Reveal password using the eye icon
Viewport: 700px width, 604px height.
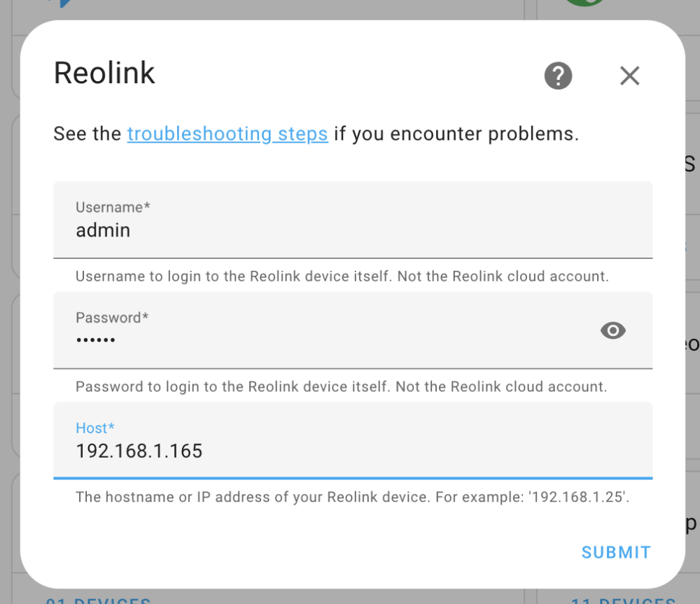(613, 330)
